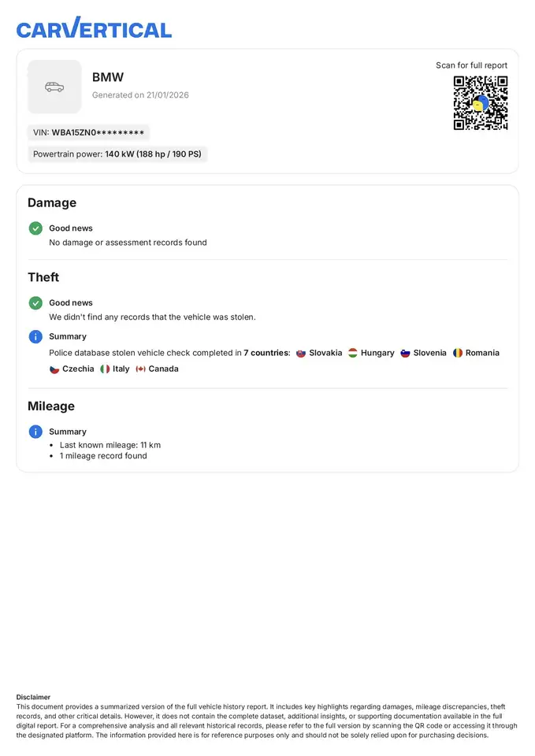Viewport: 535px width, 756px height.
Task: Click the VIN number badge
Action: (88, 132)
